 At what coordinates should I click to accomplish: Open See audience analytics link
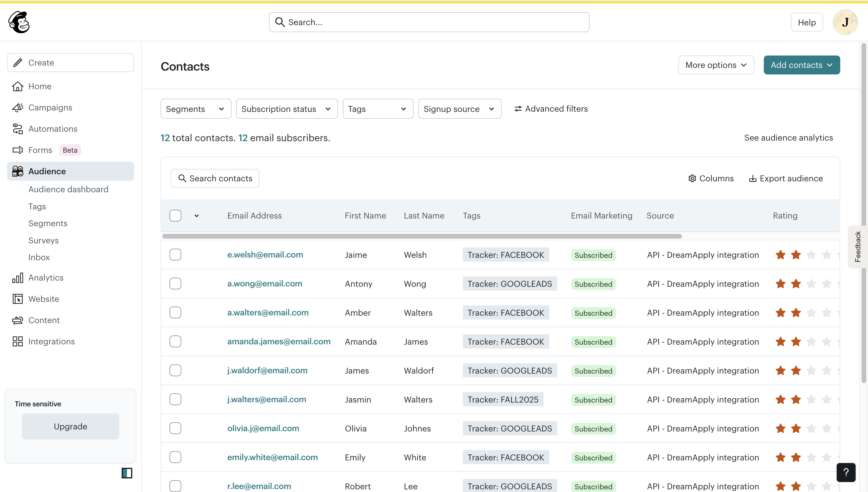(x=788, y=138)
